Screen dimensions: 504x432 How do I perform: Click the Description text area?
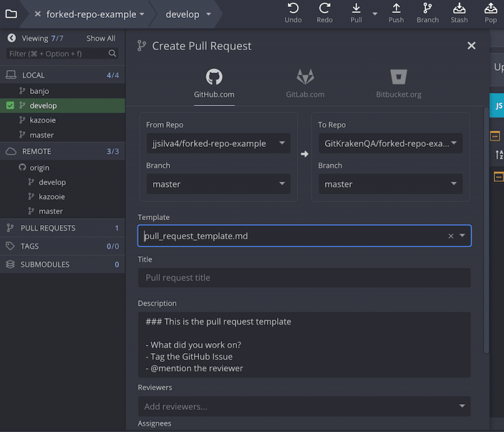click(304, 344)
